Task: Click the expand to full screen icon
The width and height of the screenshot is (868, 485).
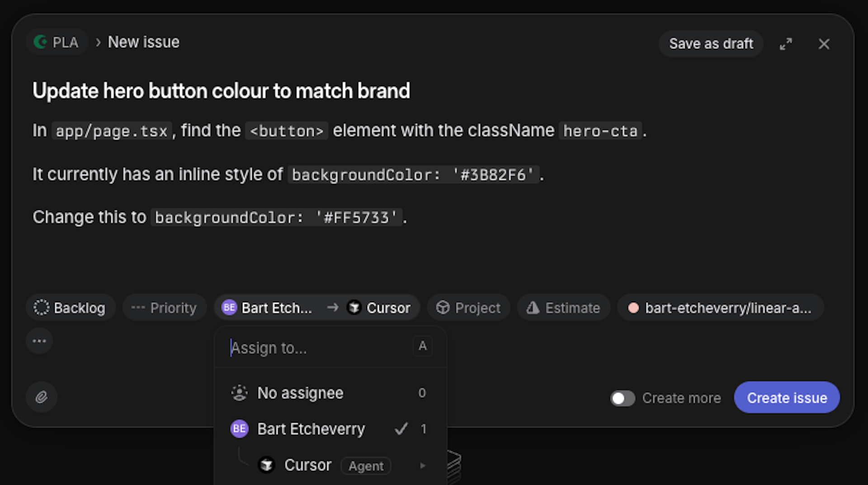Action: (x=786, y=44)
